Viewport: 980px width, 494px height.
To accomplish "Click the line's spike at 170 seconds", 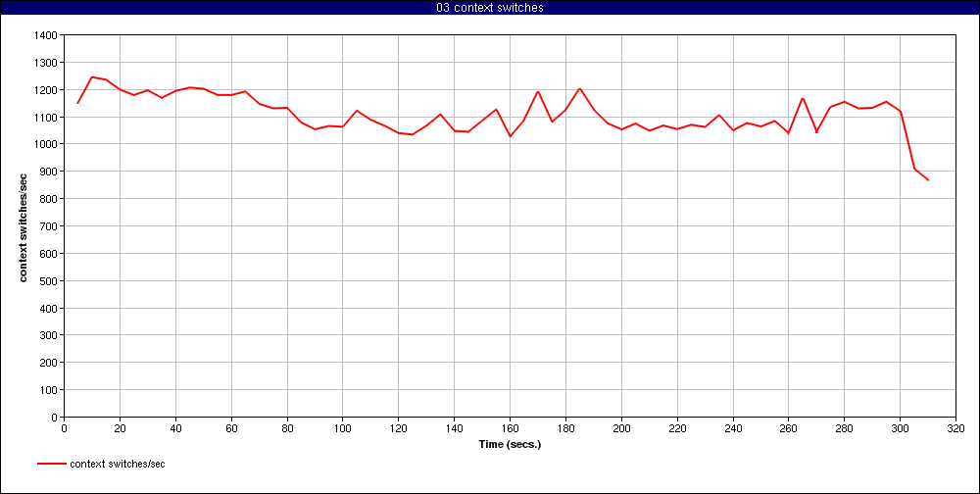I will click(538, 92).
